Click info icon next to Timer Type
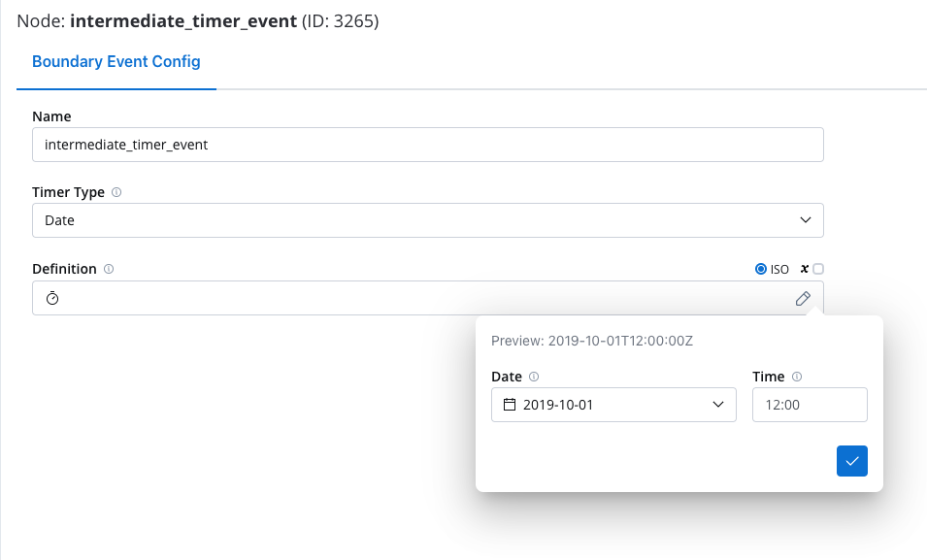Image resolution: width=927 pixels, height=560 pixels. 116,192
